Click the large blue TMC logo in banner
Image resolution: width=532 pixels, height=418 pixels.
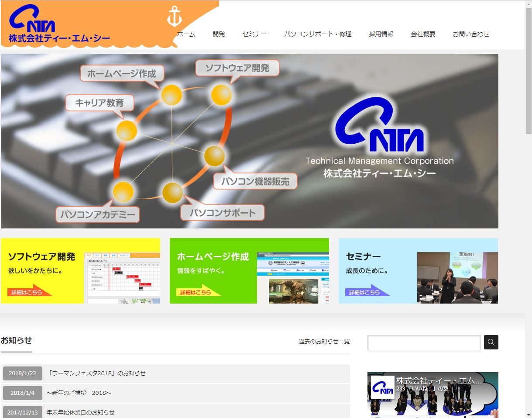(x=379, y=124)
